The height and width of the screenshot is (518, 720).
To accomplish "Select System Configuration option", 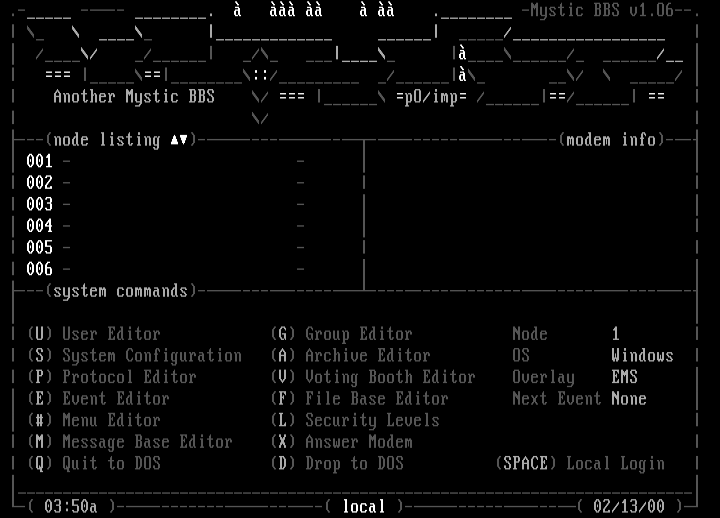I will (134, 356).
